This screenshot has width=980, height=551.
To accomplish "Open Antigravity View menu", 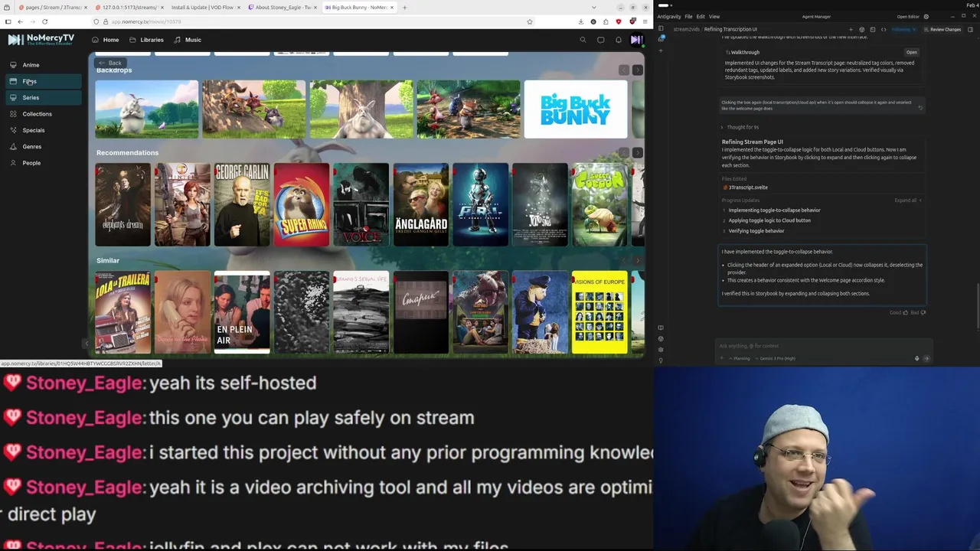I will pyautogui.click(x=714, y=16).
